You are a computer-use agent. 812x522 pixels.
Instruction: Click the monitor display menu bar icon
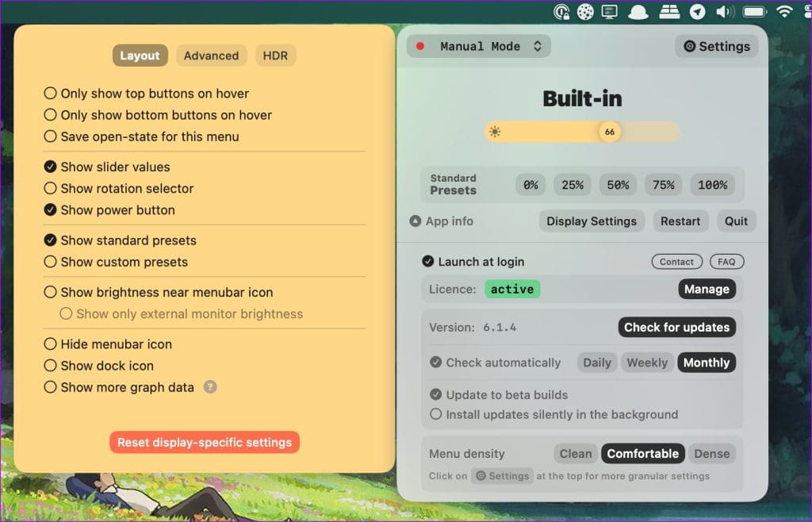pos(610,11)
